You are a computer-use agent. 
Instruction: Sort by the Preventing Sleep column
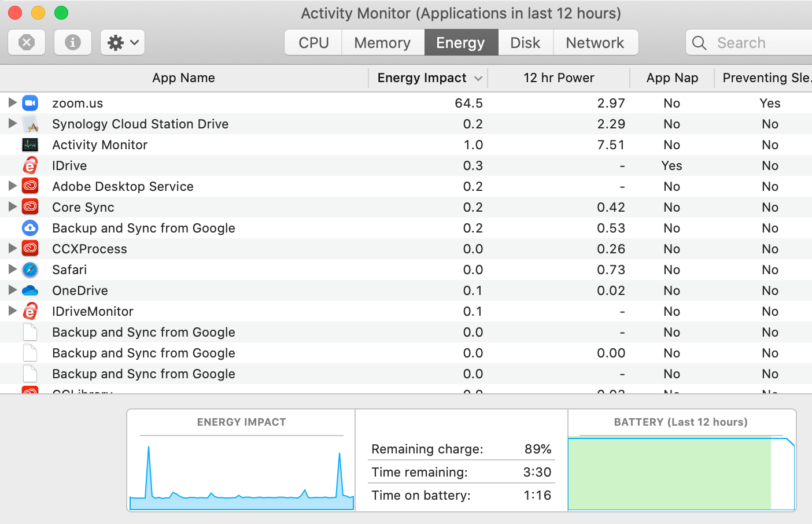click(763, 78)
